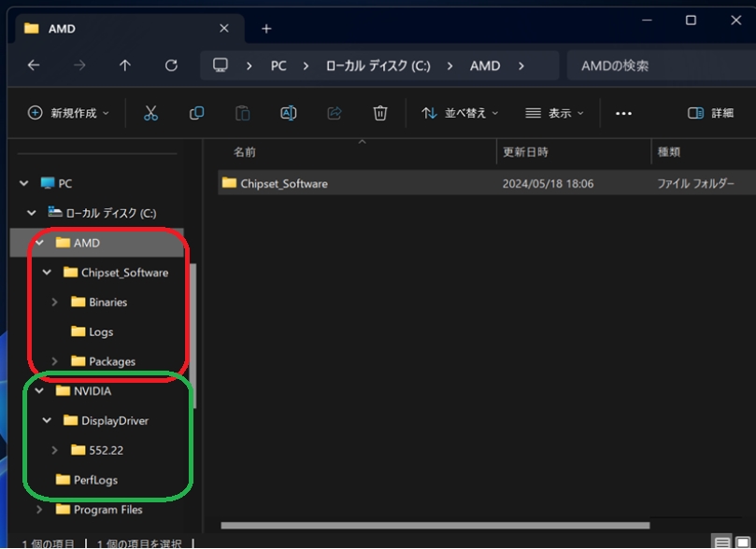Expand the 552.22 folder in tree
Screen dimensions: 756x549
[54, 450]
